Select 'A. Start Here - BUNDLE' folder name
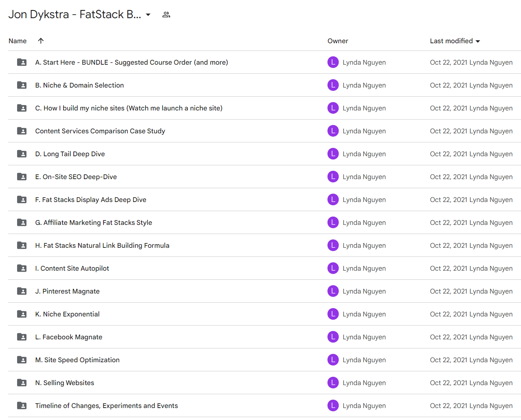 (x=131, y=62)
